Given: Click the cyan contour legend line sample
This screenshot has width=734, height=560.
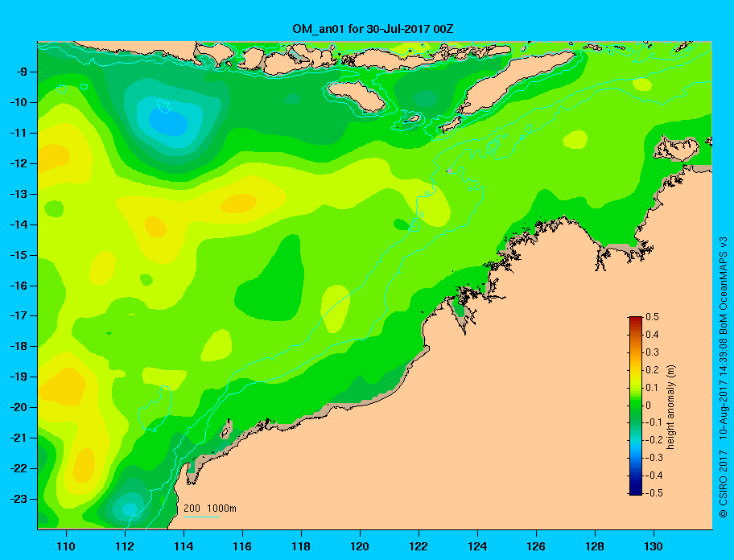Looking at the screenshot, I should tap(201, 517).
